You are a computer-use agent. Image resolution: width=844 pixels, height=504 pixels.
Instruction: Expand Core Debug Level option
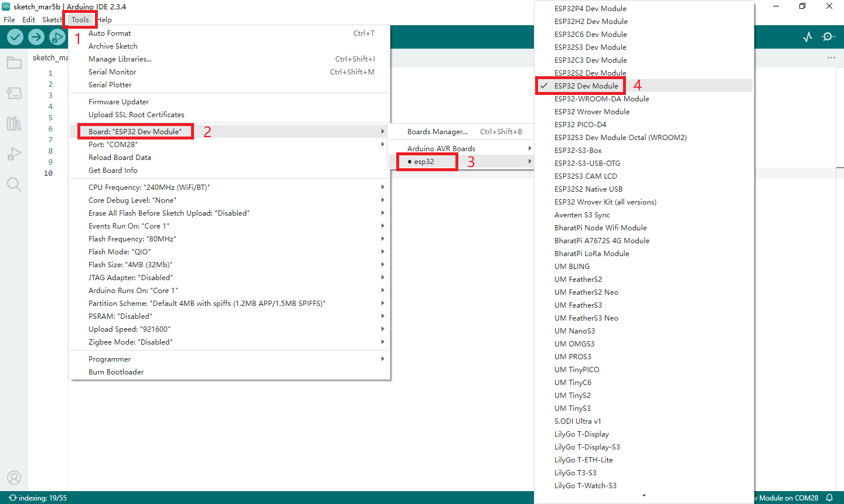click(x=230, y=200)
